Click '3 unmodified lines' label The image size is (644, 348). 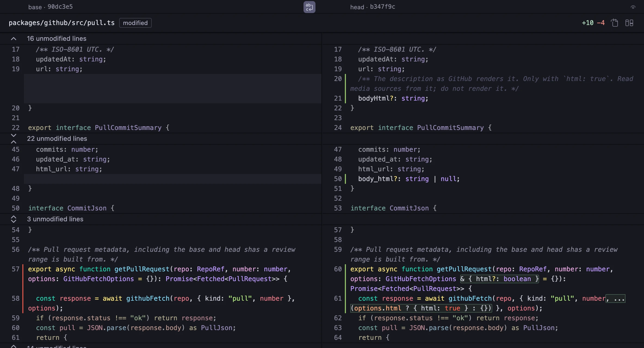pyautogui.click(x=55, y=219)
